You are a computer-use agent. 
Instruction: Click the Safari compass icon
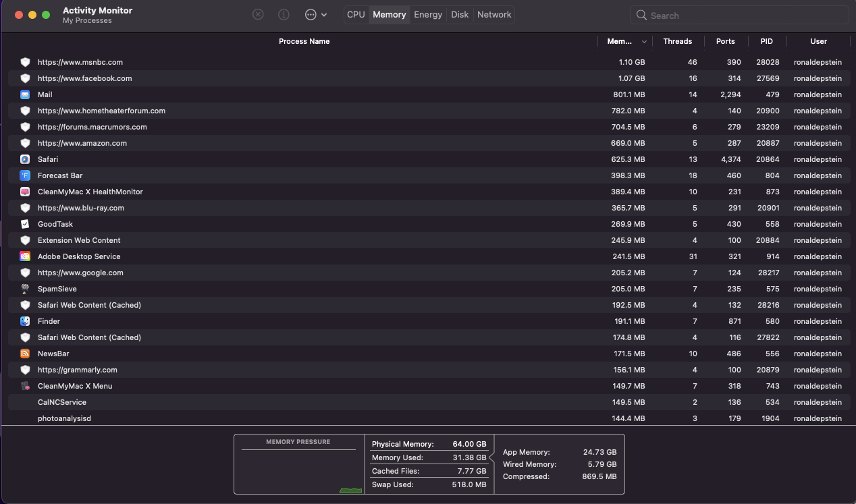(x=25, y=159)
